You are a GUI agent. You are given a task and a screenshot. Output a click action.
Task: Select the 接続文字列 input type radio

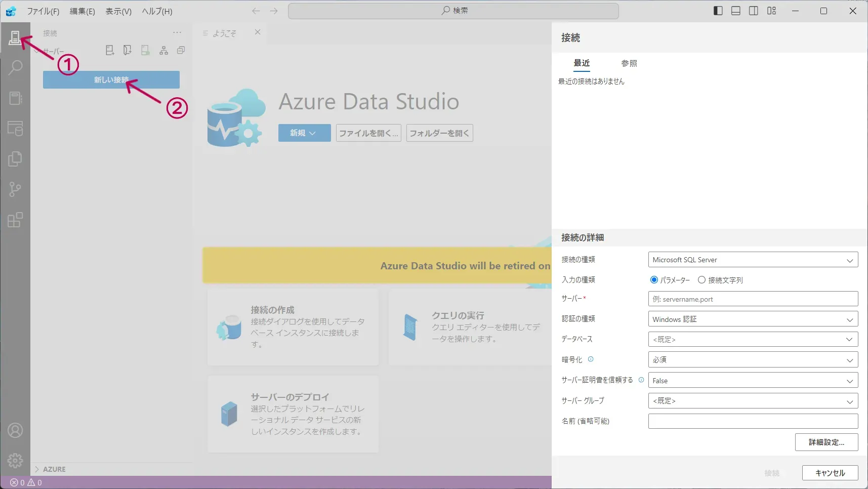point(701,280)
